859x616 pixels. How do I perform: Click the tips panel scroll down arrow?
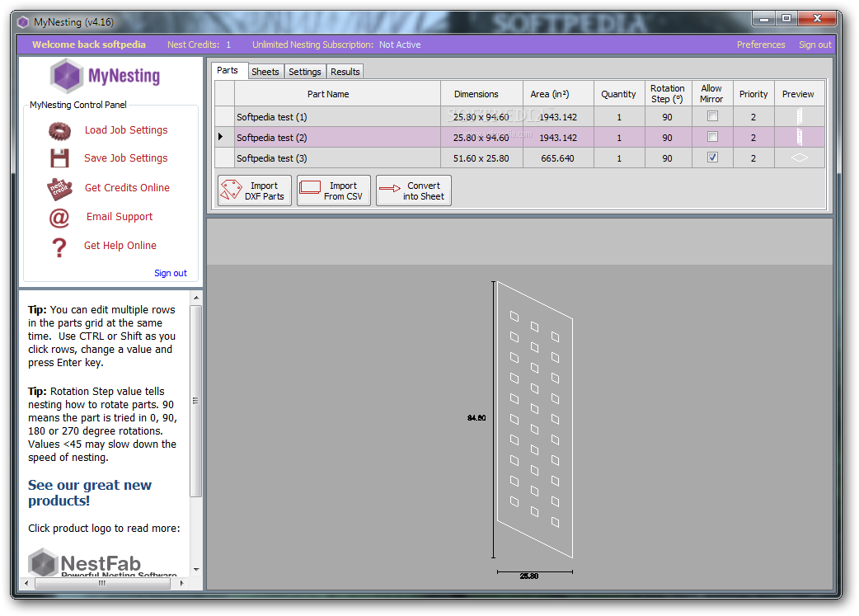[x=196, y=570]
